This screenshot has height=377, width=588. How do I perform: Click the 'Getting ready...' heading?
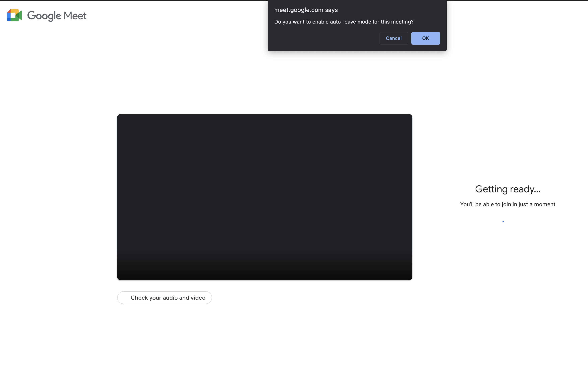tap(508, 189)
